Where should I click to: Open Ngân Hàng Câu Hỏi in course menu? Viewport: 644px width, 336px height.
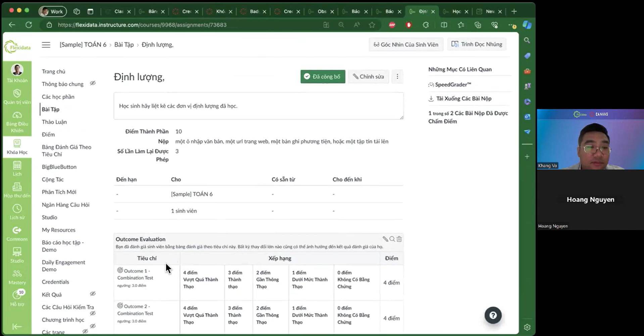(65, 205)
